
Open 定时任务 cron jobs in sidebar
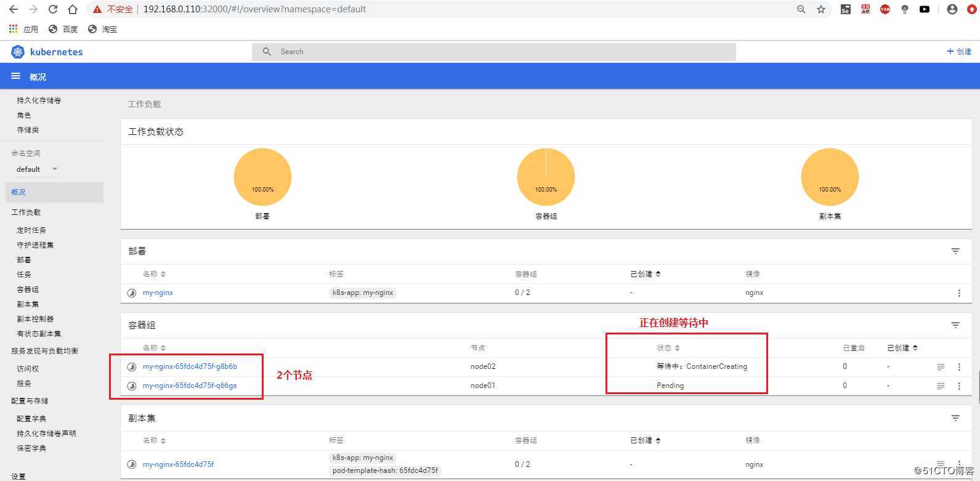pyautogui.click(x=31, y=230)
